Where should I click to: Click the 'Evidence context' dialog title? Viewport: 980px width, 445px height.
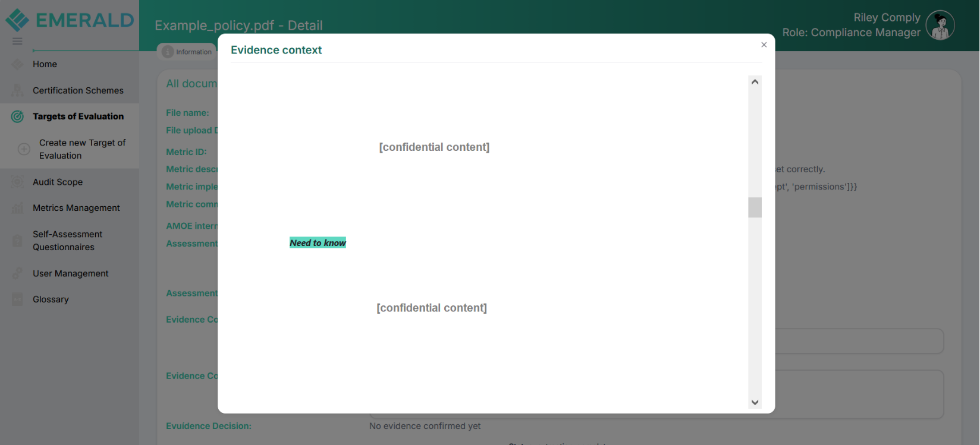pos(277,50)
